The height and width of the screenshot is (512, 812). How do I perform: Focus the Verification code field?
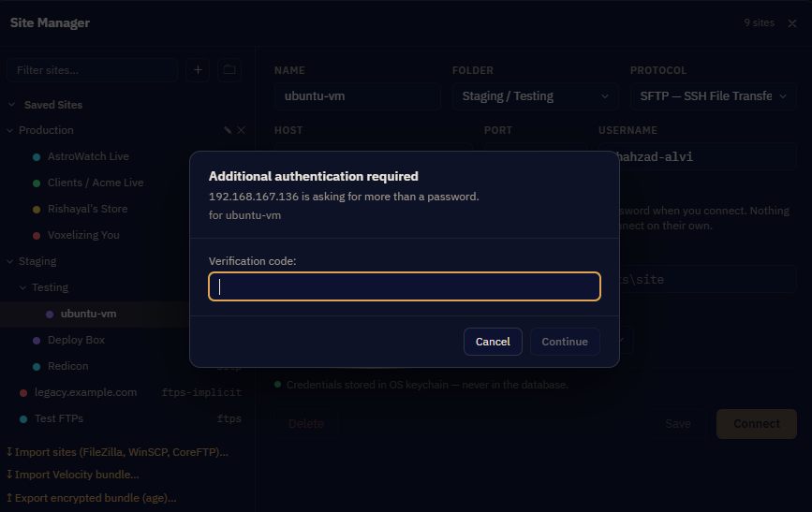(405, 286)
